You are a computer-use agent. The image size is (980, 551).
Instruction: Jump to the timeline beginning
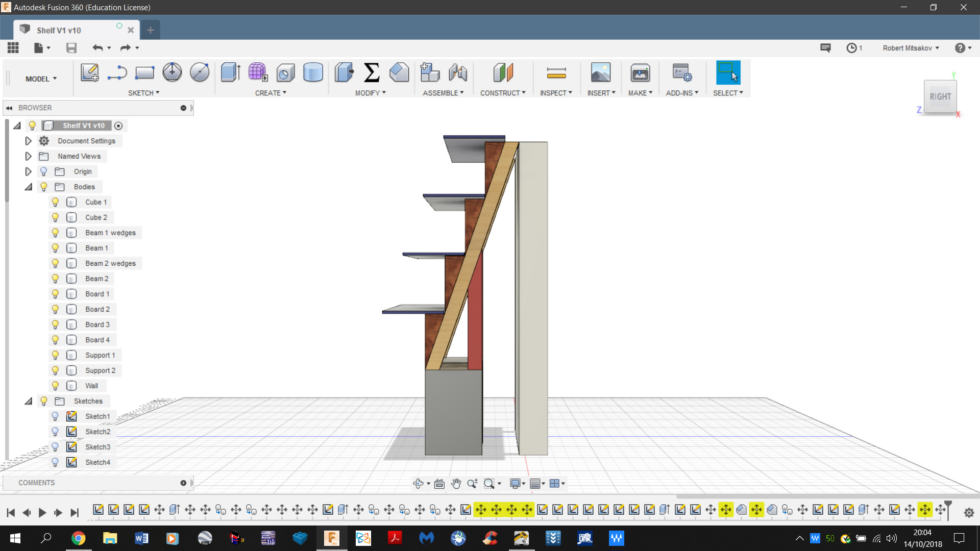[x=11, y=513]
